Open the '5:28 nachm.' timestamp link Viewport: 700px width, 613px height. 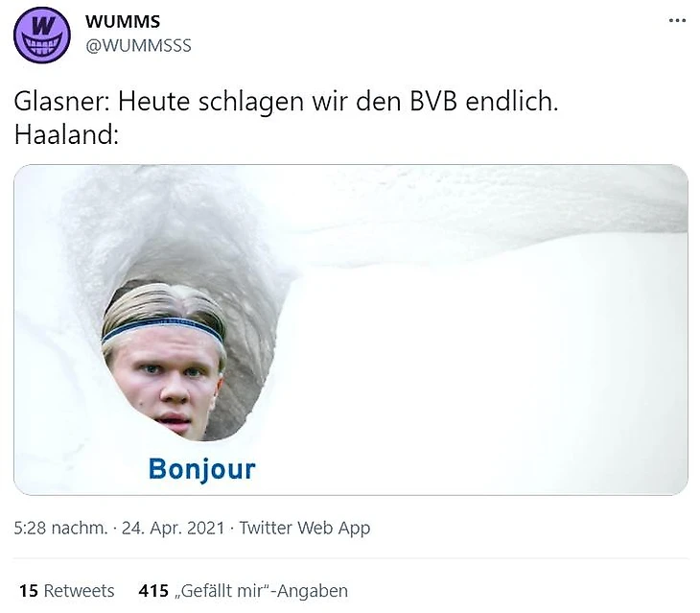click(60, 528)
